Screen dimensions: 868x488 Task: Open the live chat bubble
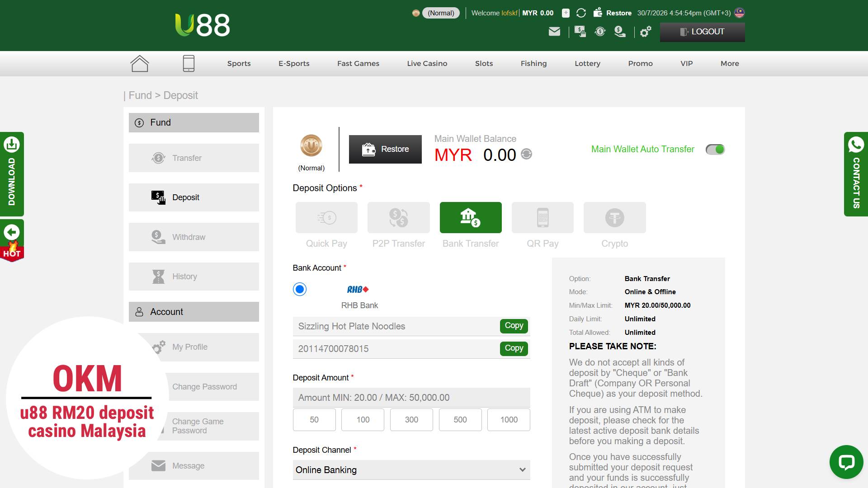846,462
